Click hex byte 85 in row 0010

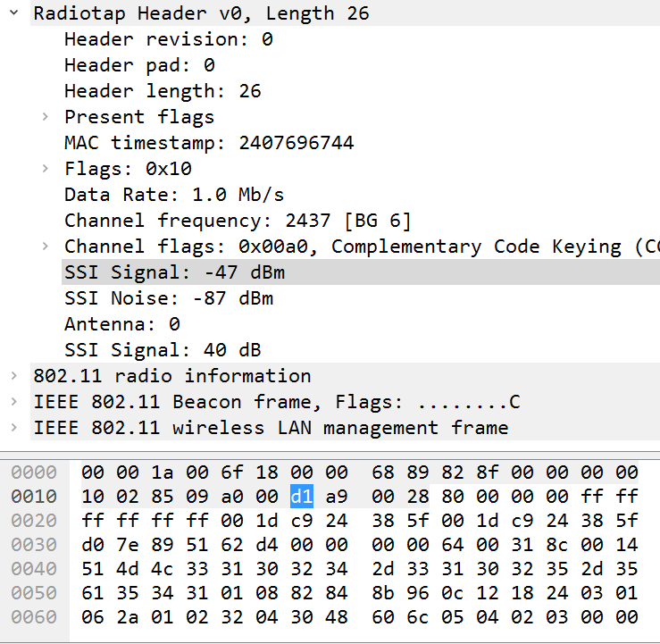[162, 497]
